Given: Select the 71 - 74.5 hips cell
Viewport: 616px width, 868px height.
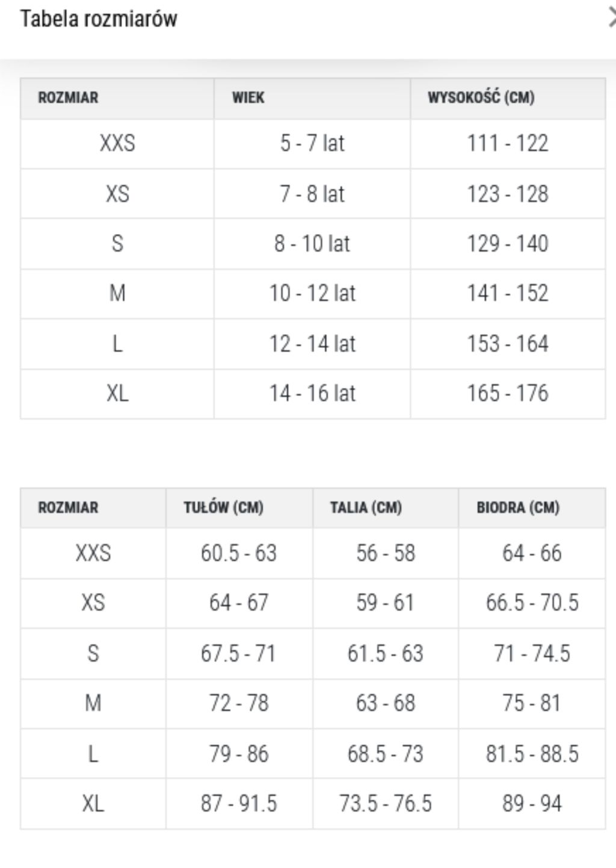Looking at the screenshot, I should pyautogui.click(x=532, y=654).
